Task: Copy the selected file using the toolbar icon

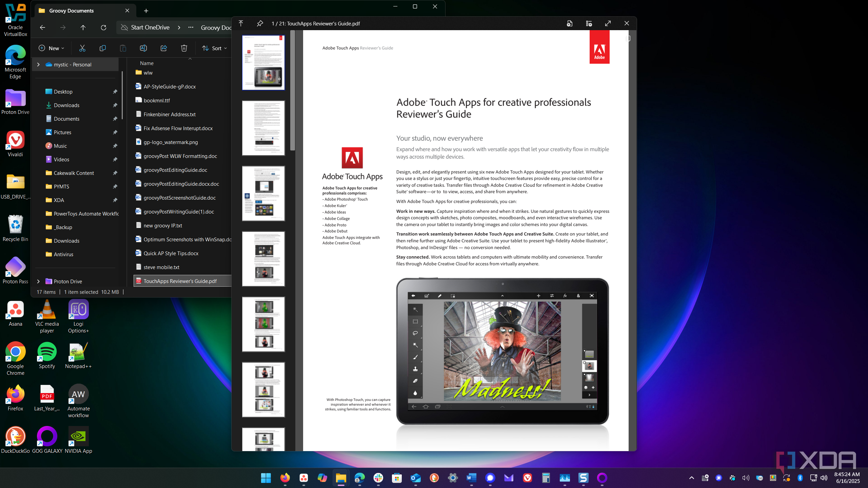Action: (x=102, y=48)
